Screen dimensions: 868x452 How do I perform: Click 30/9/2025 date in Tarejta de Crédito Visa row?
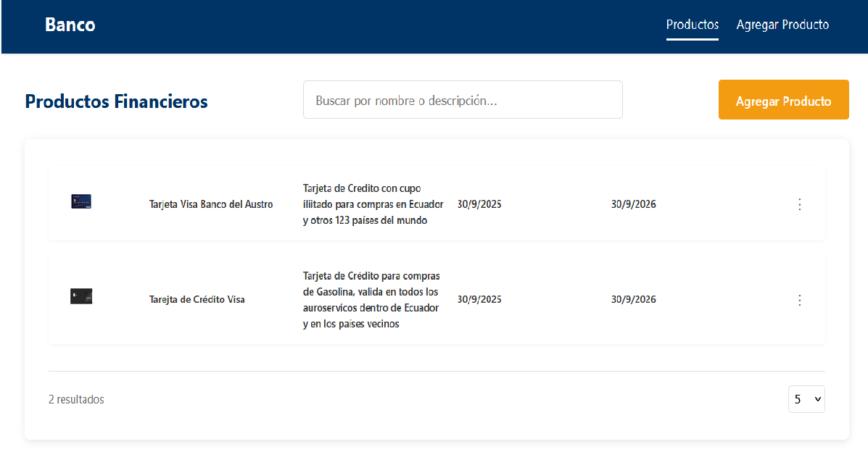coord(479,300)
